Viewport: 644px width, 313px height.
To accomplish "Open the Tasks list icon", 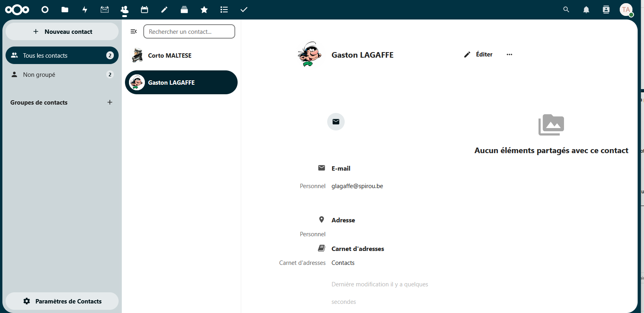I will [x=224, y=10].
